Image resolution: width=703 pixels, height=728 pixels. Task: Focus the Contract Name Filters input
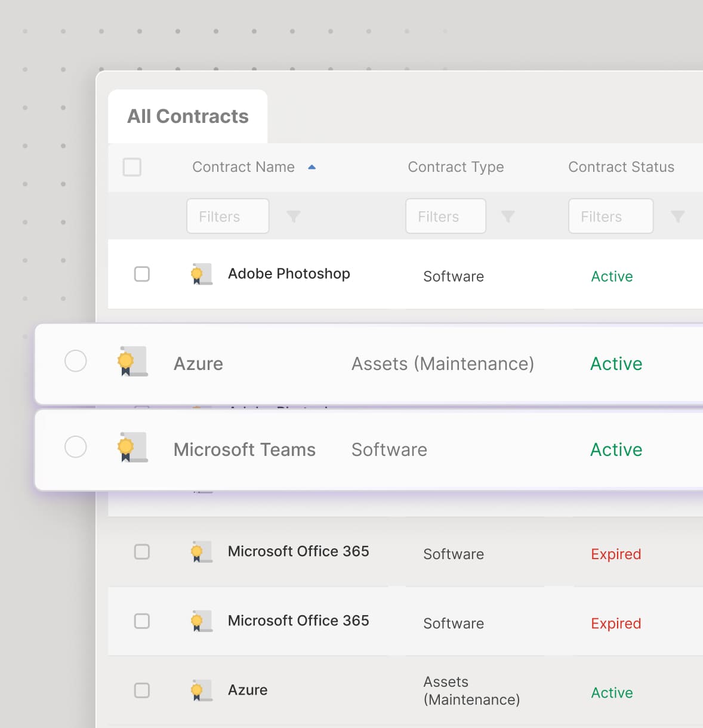[x=228, y=216]
